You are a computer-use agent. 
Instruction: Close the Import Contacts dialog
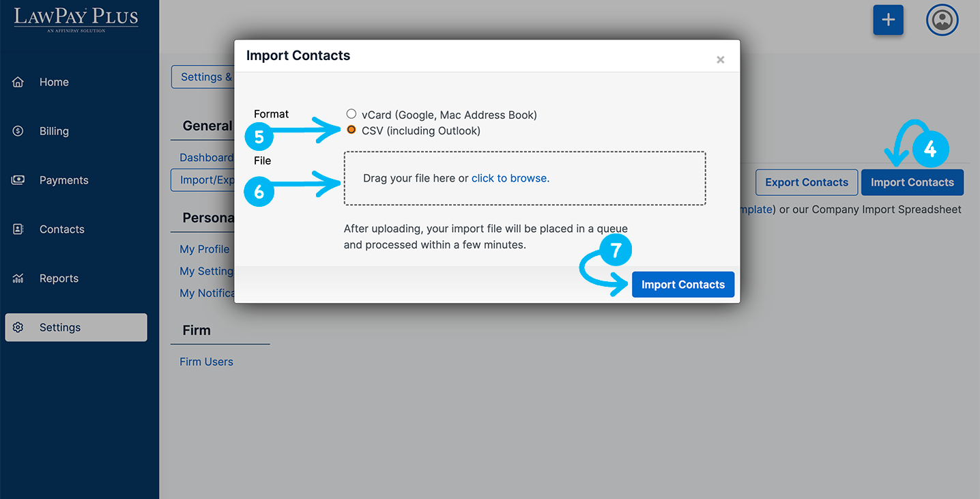720,60
